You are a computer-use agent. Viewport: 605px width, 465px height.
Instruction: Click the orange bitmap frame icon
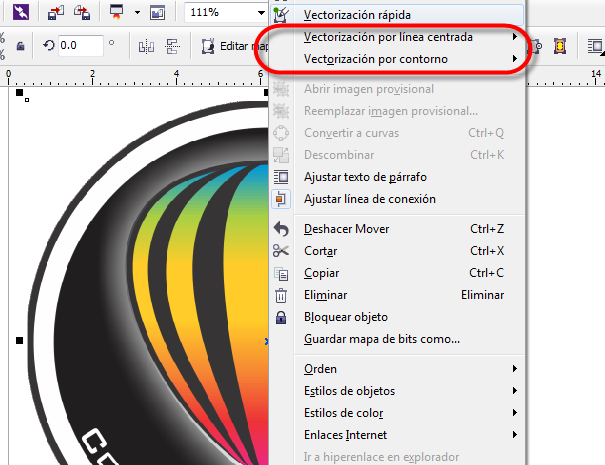(x=559, y=46)
